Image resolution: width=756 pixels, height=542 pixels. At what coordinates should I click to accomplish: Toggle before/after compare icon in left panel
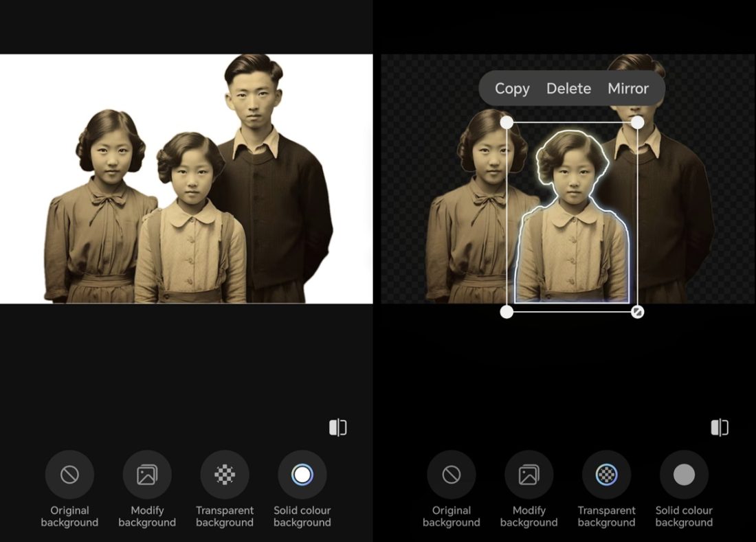tap(337, 428)
